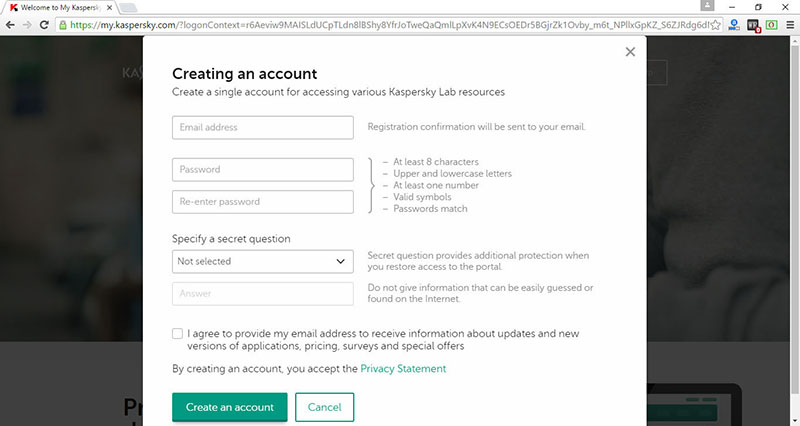Tick the email updates agreement checkbox
The height and width of the screenshot is (426, 800).
click(177, 334)
